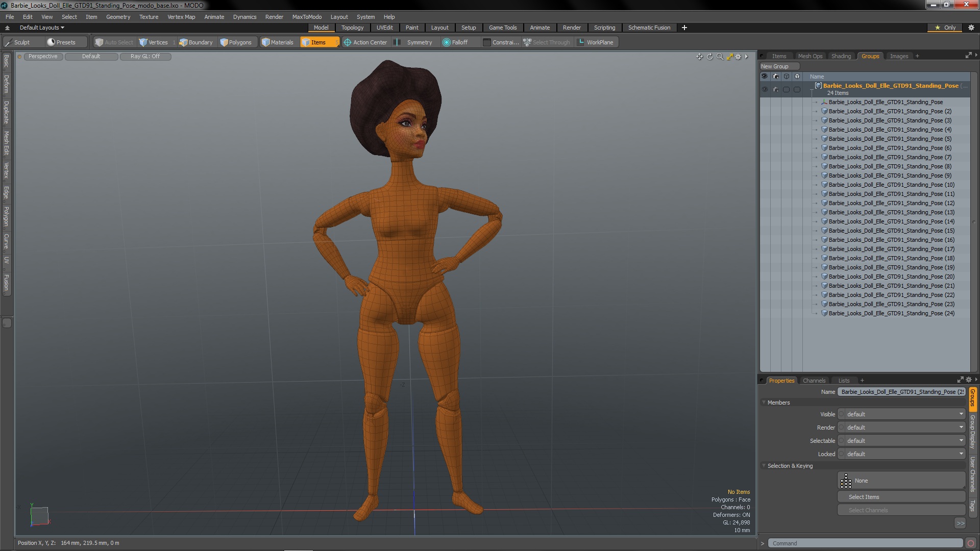The width and height of the screenshot is (980, 551).
Task: Toggle the viewport lock dot icon
Action: 20,57
